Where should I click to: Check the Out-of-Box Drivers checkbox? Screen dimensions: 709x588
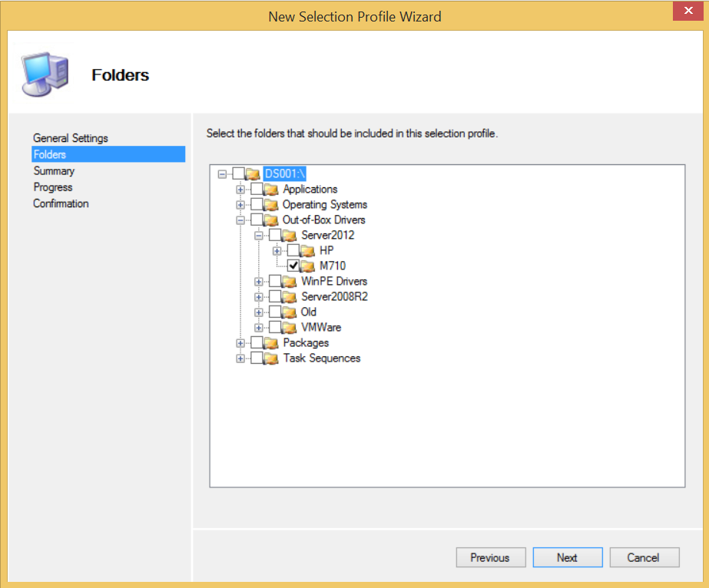[x=257, y=220]
